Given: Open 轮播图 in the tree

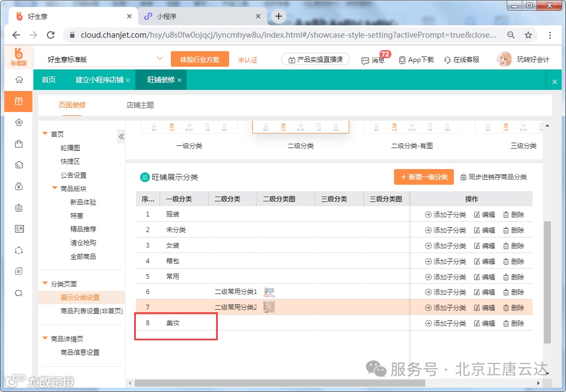Looking at the screenshot, I should (70, 148).
